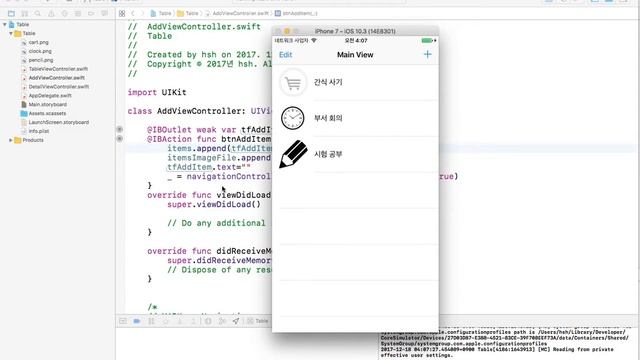Tap the 시험 공부 table row
Image resolution: width=640 pixels, height=360 pixels.
(355, 154)
